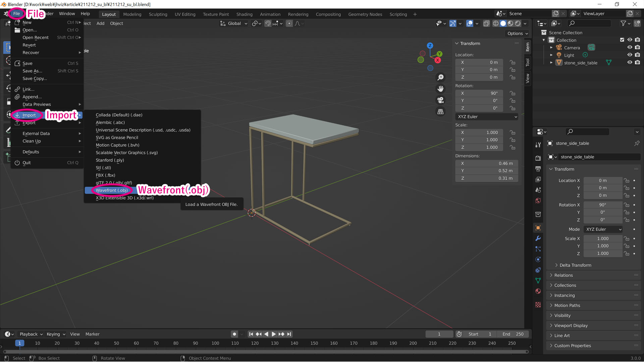The height and width of the screenshot is (362, 644).
Task: Click the outliner filter funnel icon
Action: [x=623, y=23]
